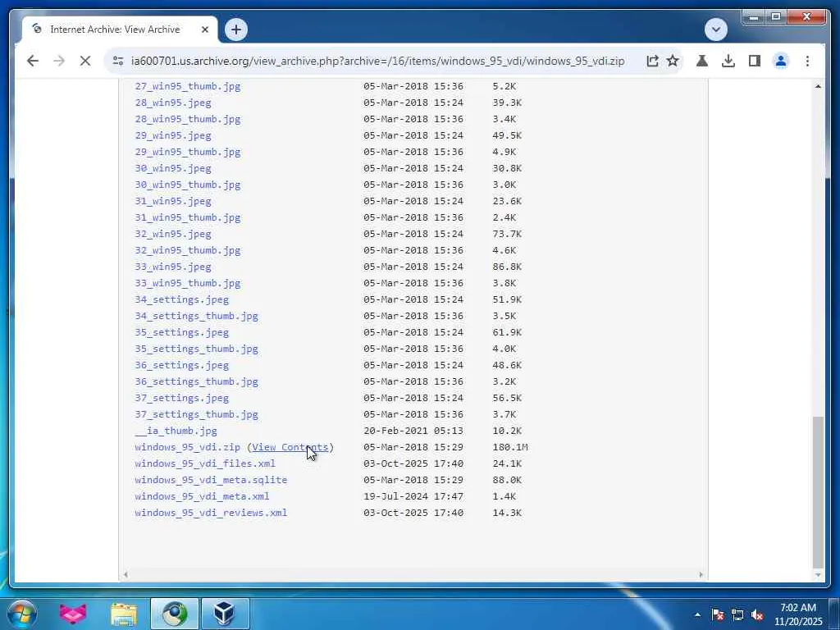Open 28_win95.jpeg

coord(173,103)
